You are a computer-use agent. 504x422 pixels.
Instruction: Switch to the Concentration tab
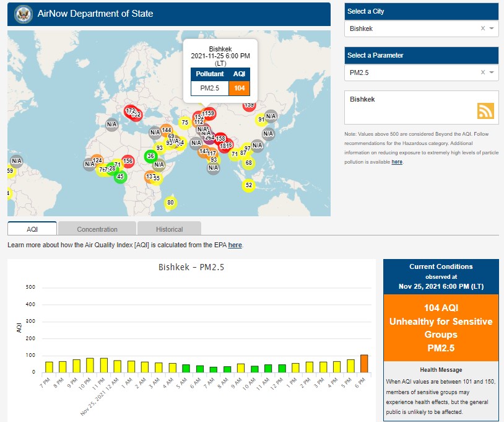tap(97, 229)
